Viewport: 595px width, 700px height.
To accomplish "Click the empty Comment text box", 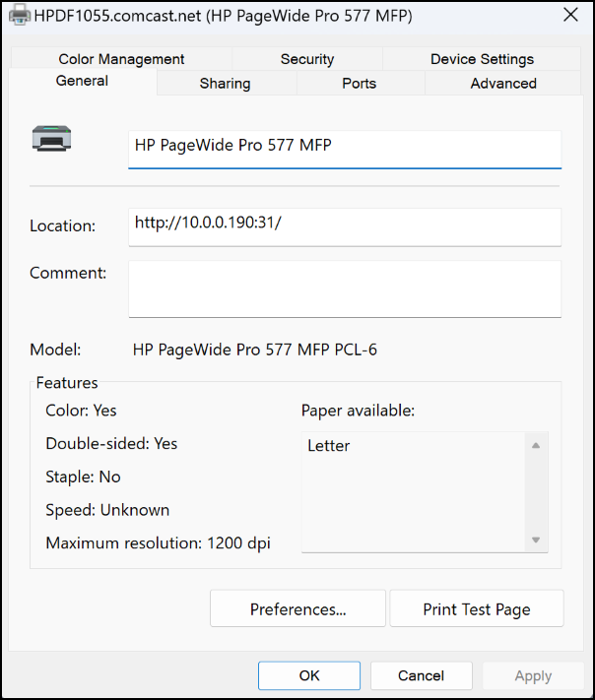I will tap(345, 288).
